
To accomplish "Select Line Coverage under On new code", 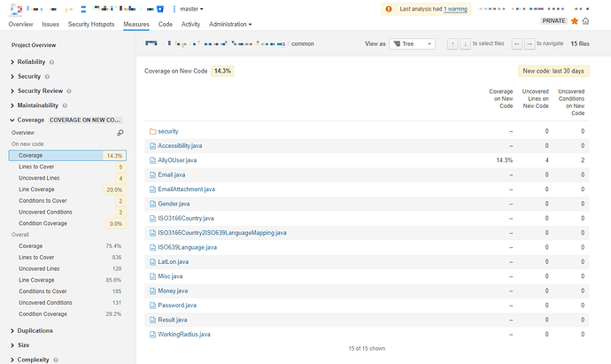I will [37, 190].
